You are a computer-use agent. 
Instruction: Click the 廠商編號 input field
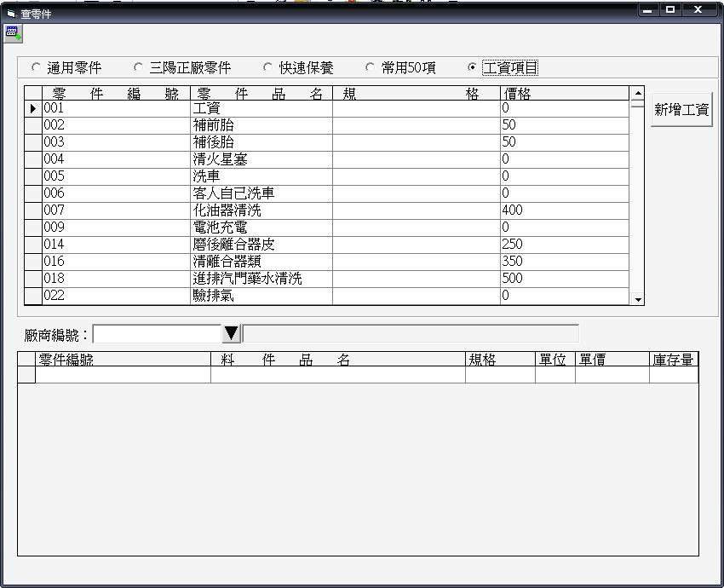pyautogui.click(x=157, y=333)
